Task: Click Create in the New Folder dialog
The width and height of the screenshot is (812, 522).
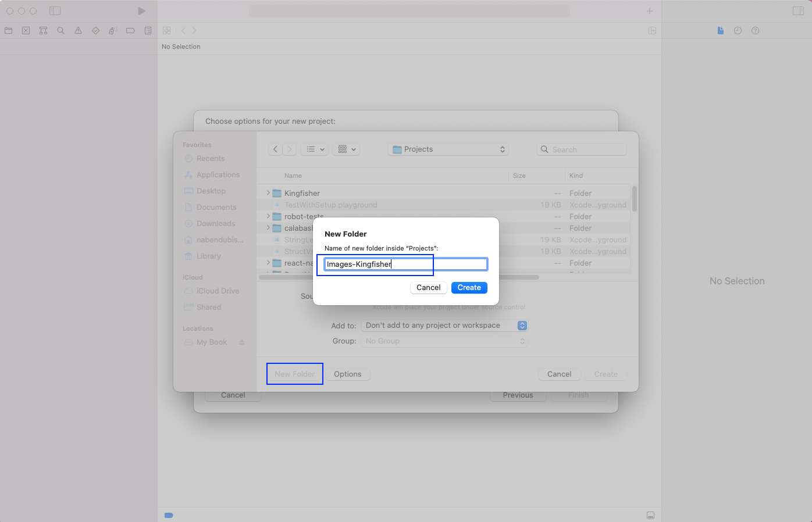Action: [469, 288]
